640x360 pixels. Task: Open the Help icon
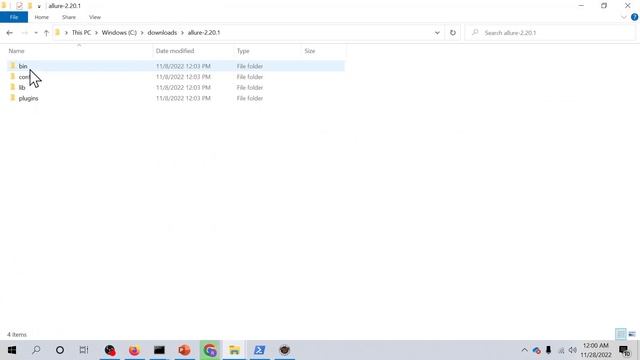pyautogui.click(x=634, y=17)
